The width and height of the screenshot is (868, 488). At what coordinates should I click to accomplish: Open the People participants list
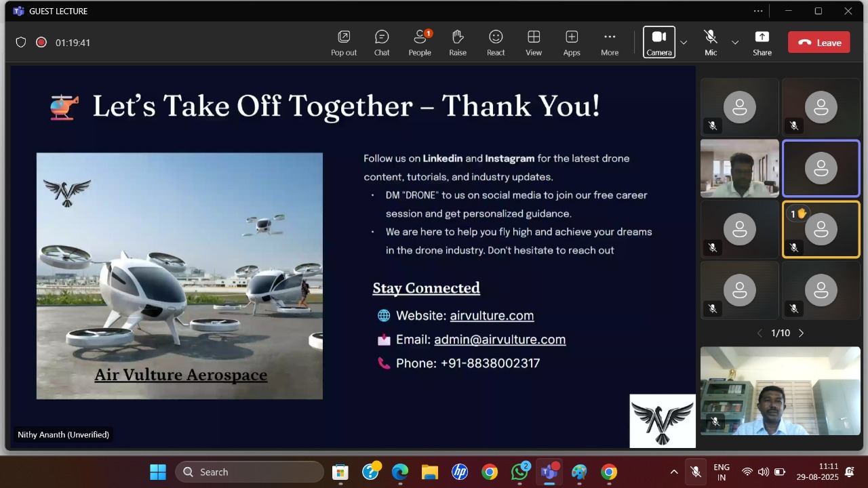coord(420,43)
